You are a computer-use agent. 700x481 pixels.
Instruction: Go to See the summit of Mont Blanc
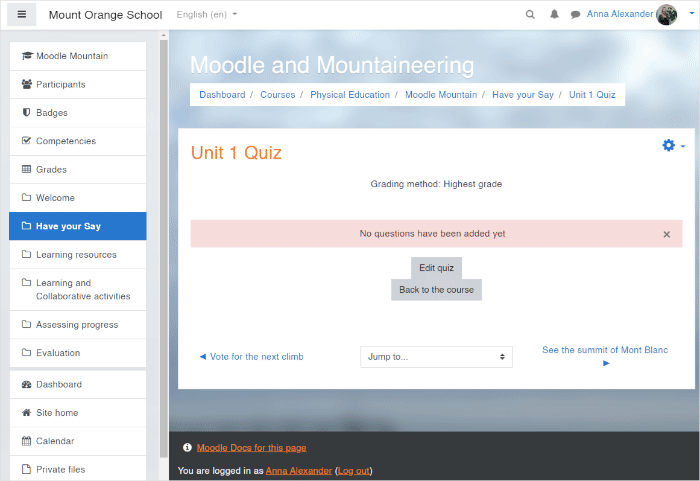tap(605, 350)
